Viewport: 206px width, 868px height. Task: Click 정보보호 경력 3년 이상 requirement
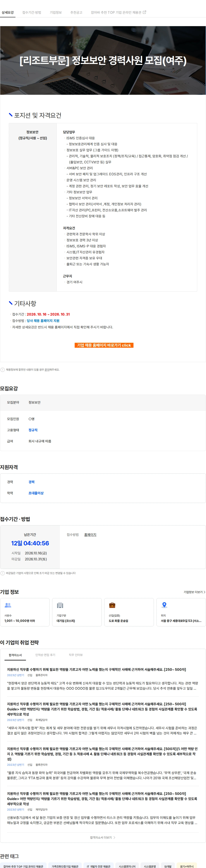82,240
